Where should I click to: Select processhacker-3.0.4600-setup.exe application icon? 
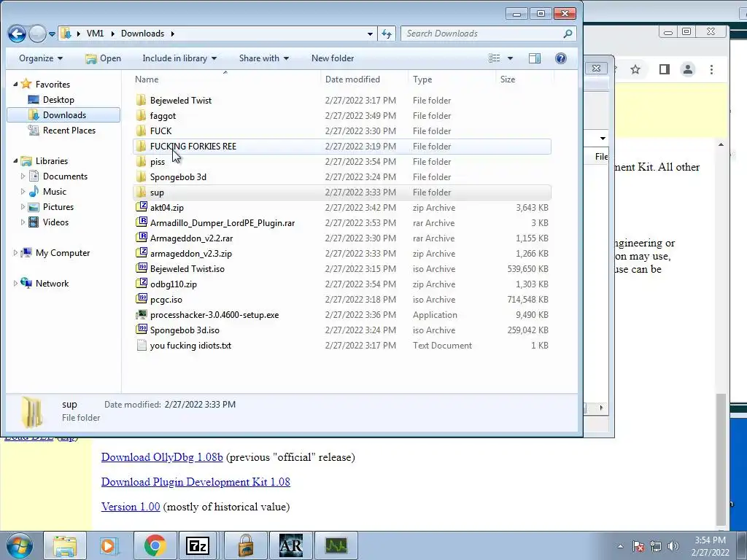coord(141,314)
